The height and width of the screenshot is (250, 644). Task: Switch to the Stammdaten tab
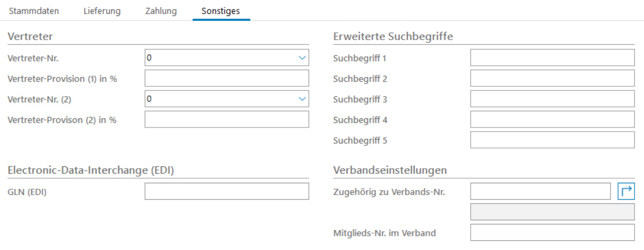click(34, 11)
